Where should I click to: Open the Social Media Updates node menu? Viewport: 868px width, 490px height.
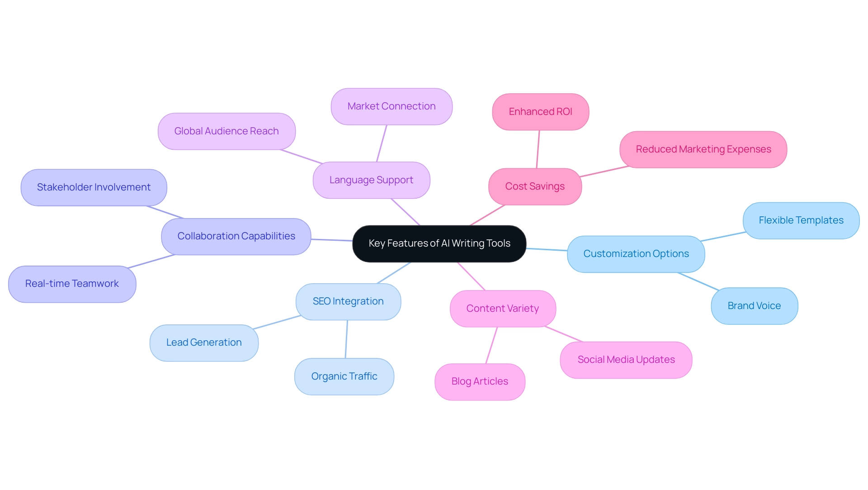(626, 359)
